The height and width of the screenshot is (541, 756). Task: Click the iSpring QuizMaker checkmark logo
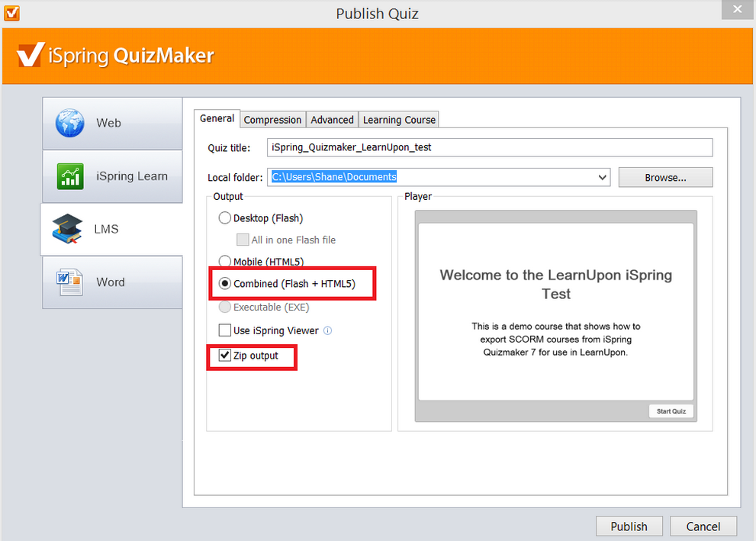tap(31, 54)
